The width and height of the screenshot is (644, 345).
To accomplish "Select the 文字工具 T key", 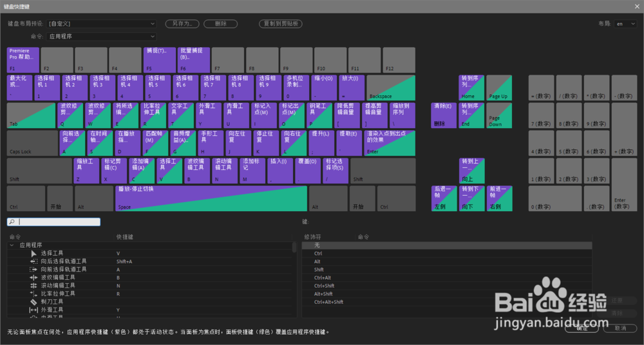I will [181, 115].
